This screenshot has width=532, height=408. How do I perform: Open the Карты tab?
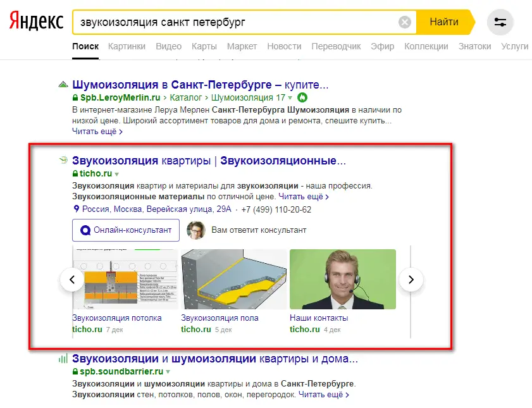(x=204, y=46)
